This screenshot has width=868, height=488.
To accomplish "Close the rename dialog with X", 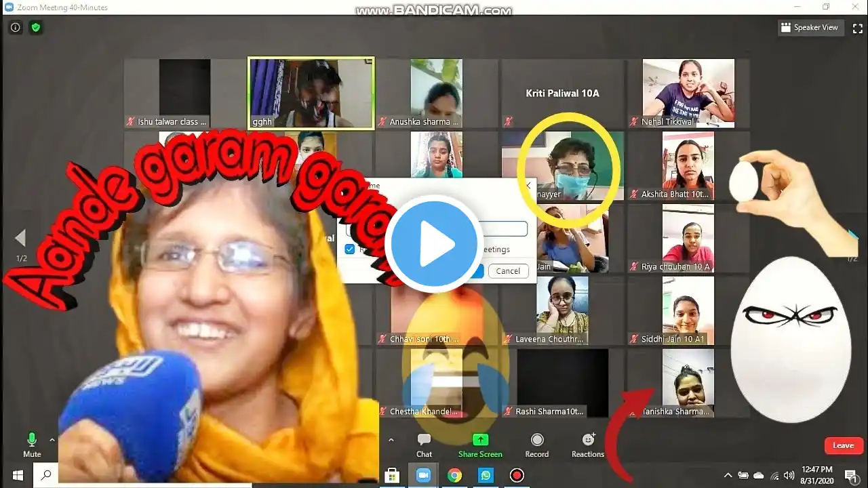I will 528,185.
